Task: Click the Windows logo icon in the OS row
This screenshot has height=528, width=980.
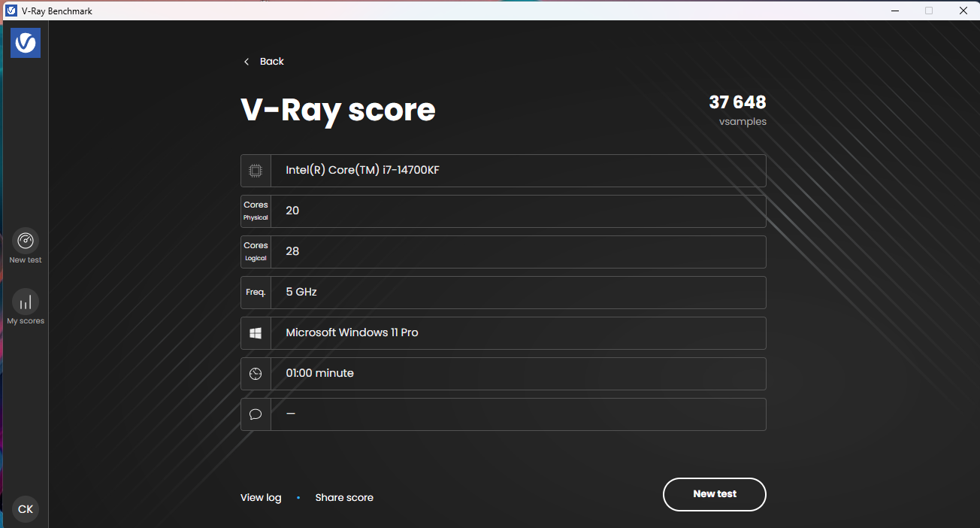Action: click(256, 333)
